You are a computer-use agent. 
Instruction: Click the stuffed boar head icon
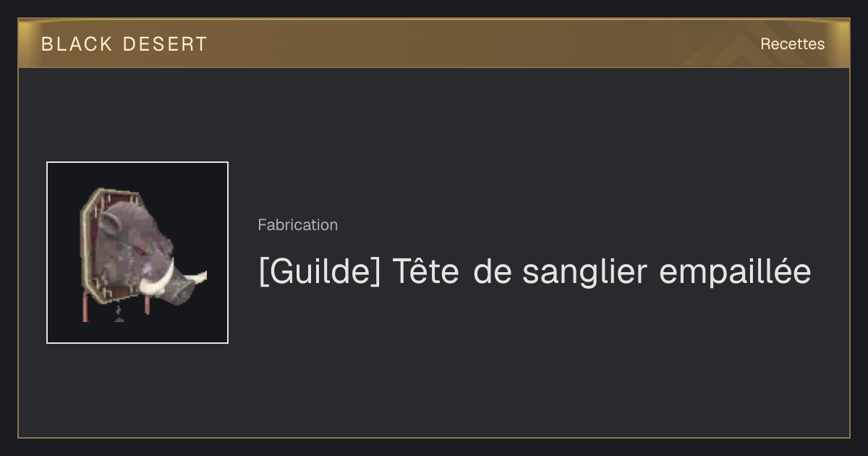pos(143,253)
